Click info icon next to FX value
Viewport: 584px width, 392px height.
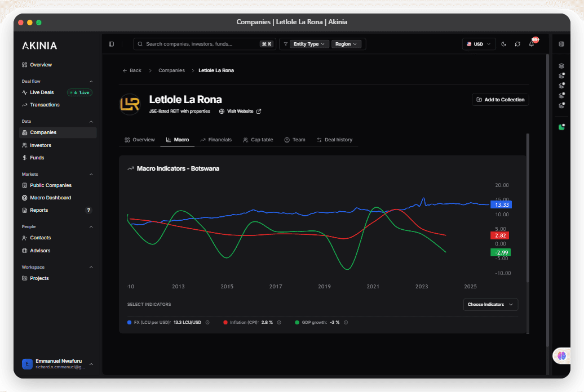(207, 322)
